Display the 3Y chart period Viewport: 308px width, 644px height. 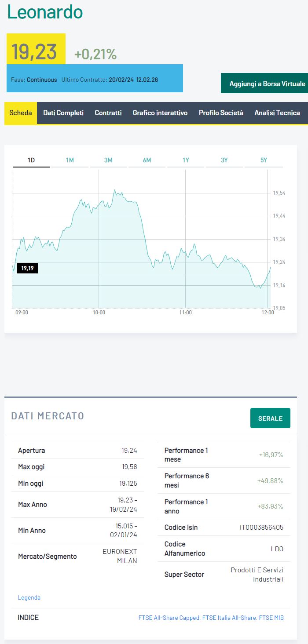[x=224, y=160]
